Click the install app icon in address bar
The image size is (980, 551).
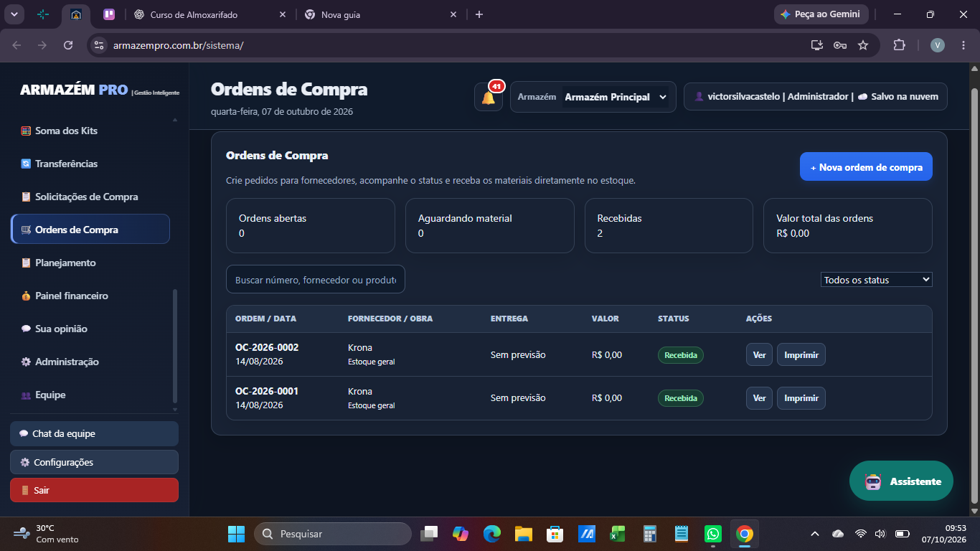(x=816, y=45)
